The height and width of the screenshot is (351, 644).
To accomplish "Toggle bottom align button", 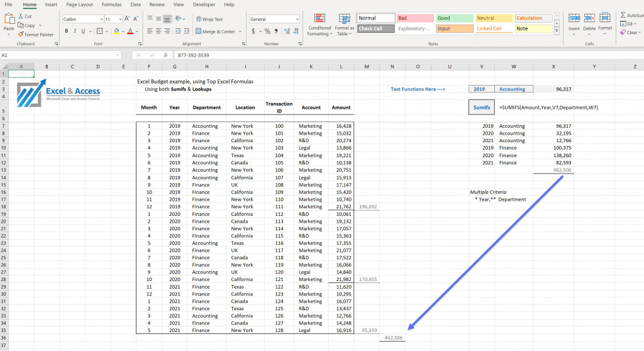I will [167, 19].
